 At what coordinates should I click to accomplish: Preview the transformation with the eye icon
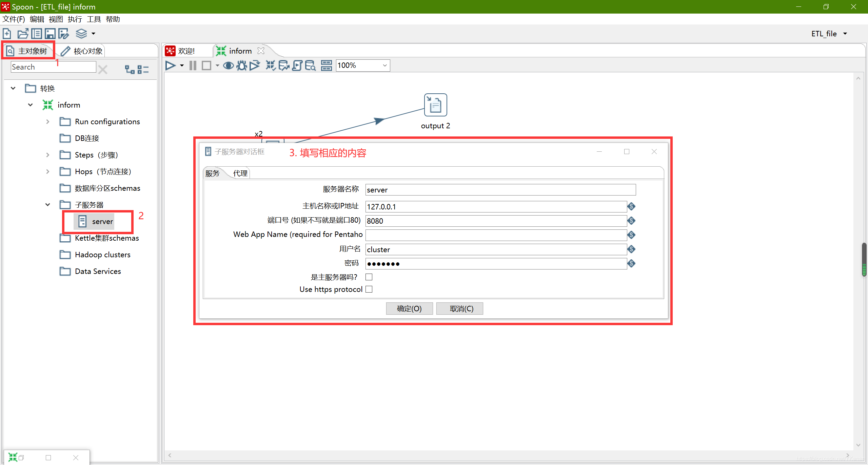(228, 66)
